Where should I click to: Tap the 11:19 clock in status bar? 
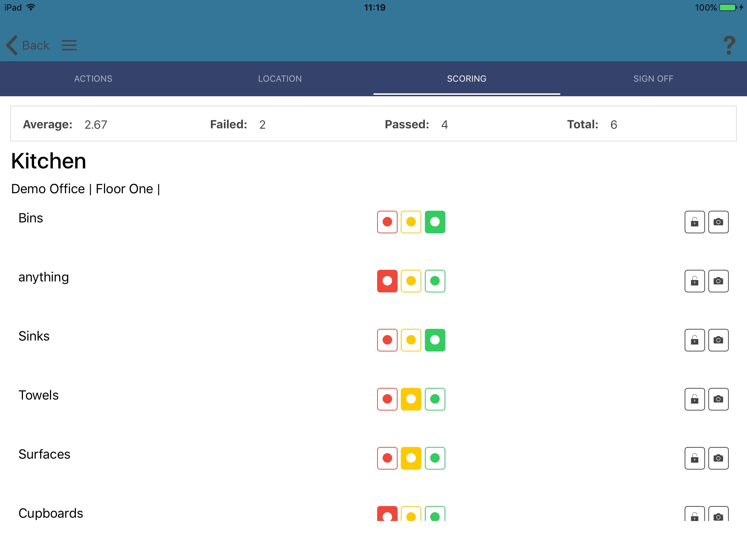375,7
